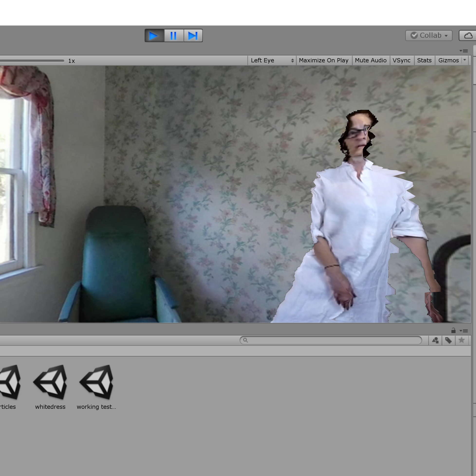Pause the game playback
This screenshot has height=476, width=476.
[173, 36]
